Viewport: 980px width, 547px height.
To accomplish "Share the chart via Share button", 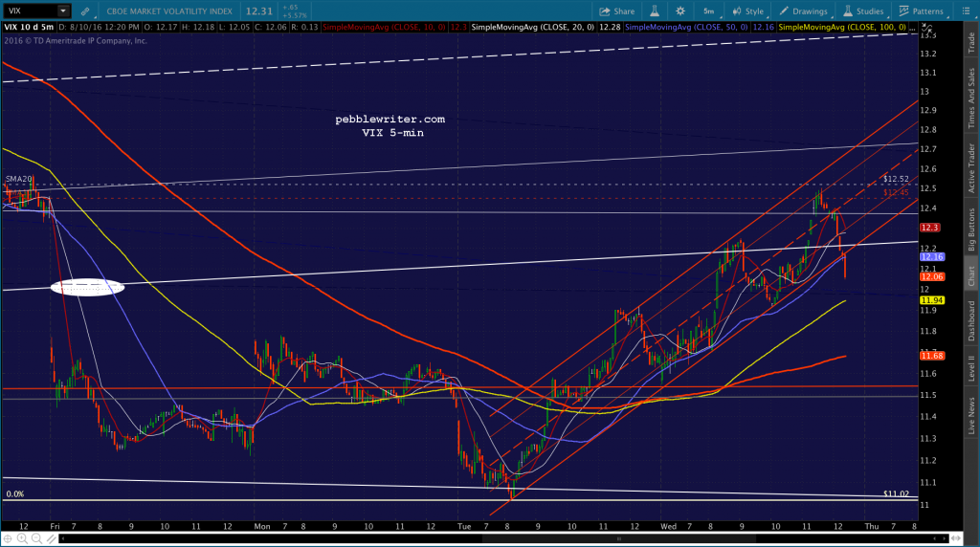I will point(617,11).
